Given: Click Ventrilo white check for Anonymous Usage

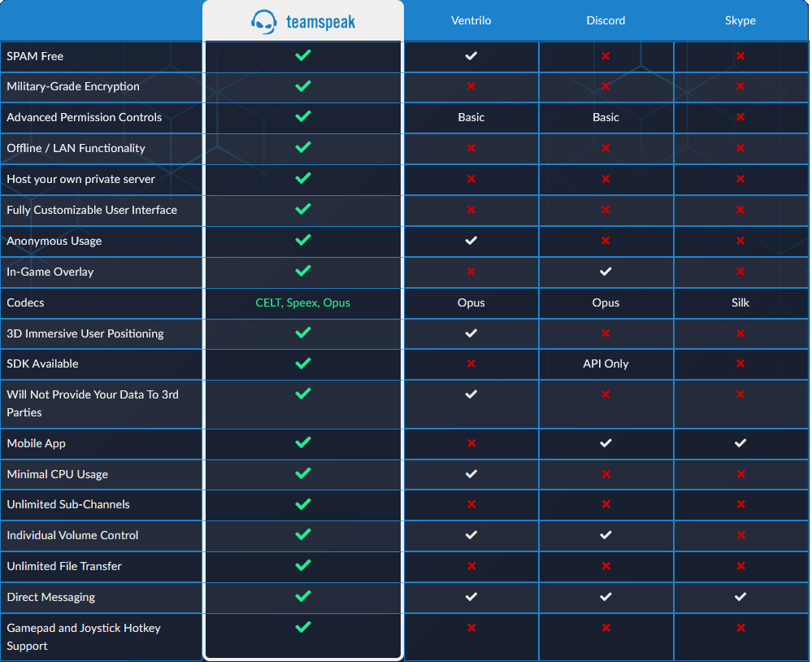Looking at the screenshot, I should coord(471,241).
